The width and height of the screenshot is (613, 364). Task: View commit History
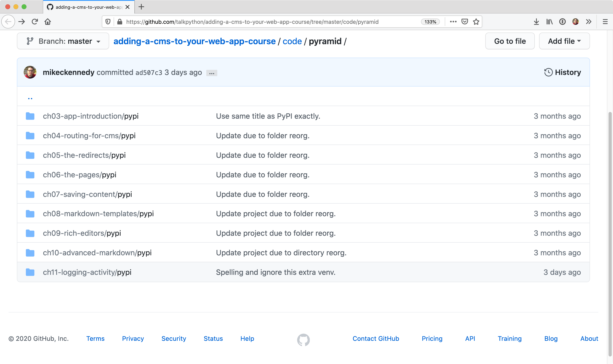pos(562,72)
